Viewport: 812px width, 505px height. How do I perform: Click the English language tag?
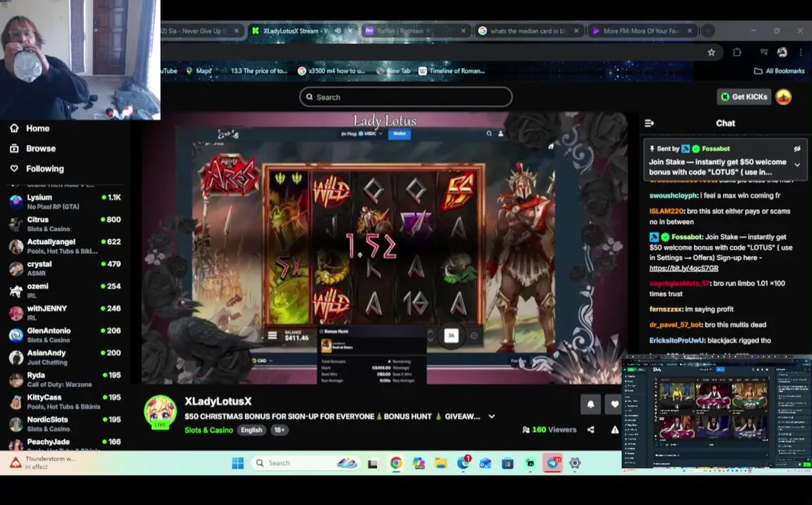pos(251,430)
